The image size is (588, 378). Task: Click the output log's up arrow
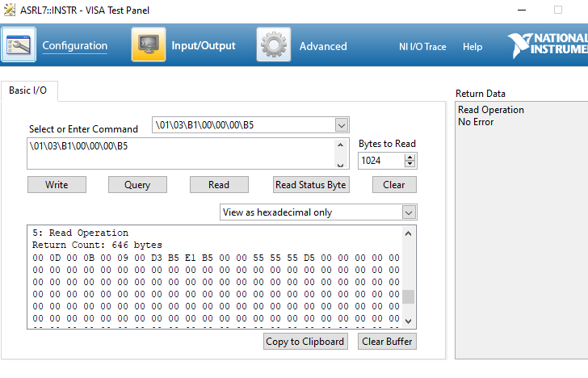[409, 233]
